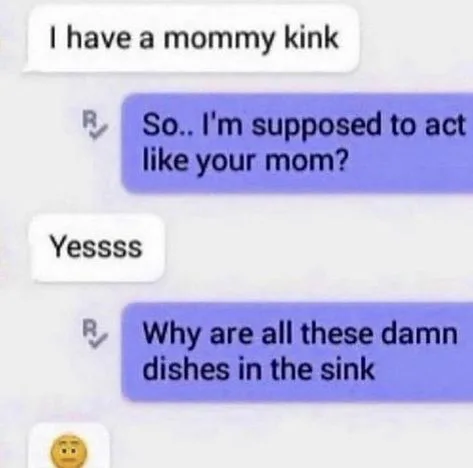Click the emoji message bubble at the bottom

(69, 446)
